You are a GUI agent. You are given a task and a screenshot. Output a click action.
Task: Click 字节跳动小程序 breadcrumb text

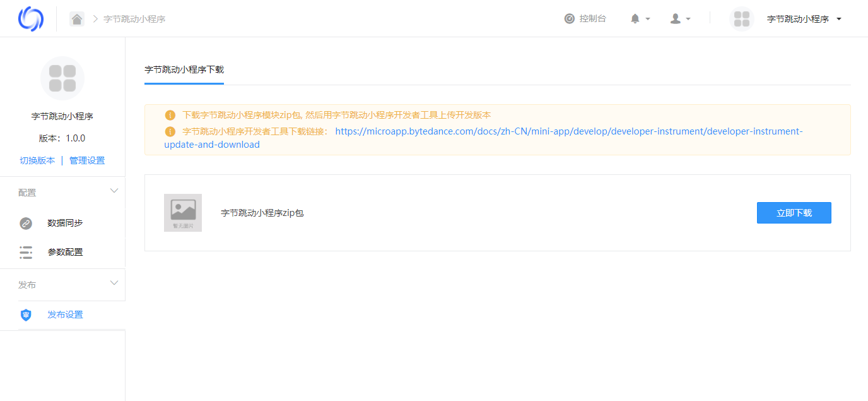point(134,19)
